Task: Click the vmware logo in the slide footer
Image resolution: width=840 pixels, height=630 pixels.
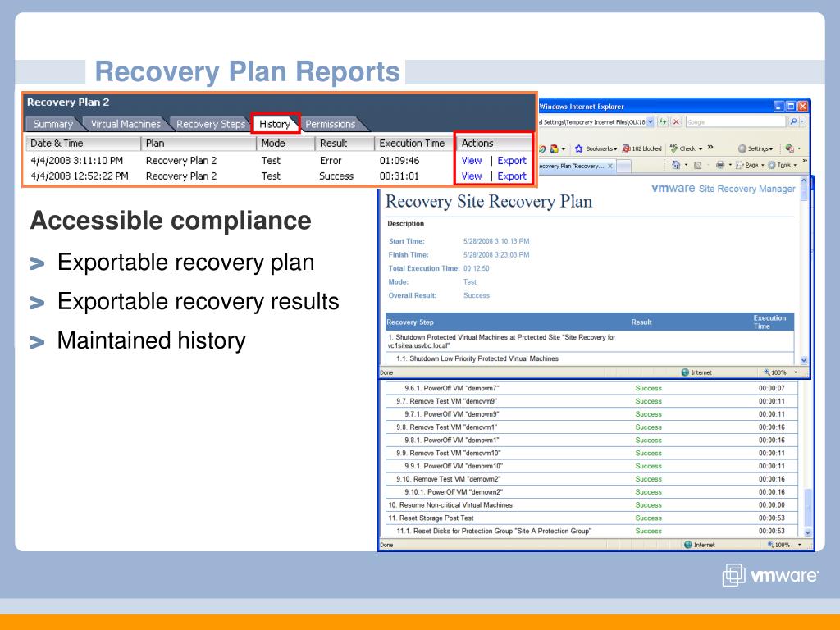Action: tap(770, 575)
